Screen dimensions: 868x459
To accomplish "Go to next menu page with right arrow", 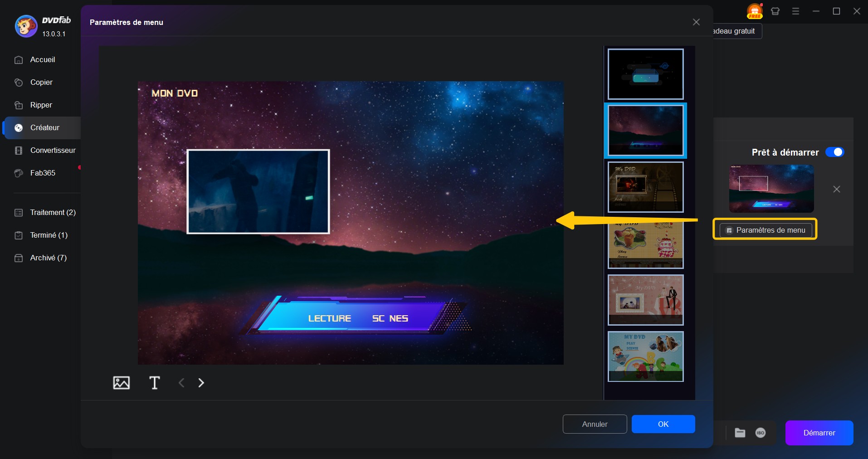I will [201, 383].
